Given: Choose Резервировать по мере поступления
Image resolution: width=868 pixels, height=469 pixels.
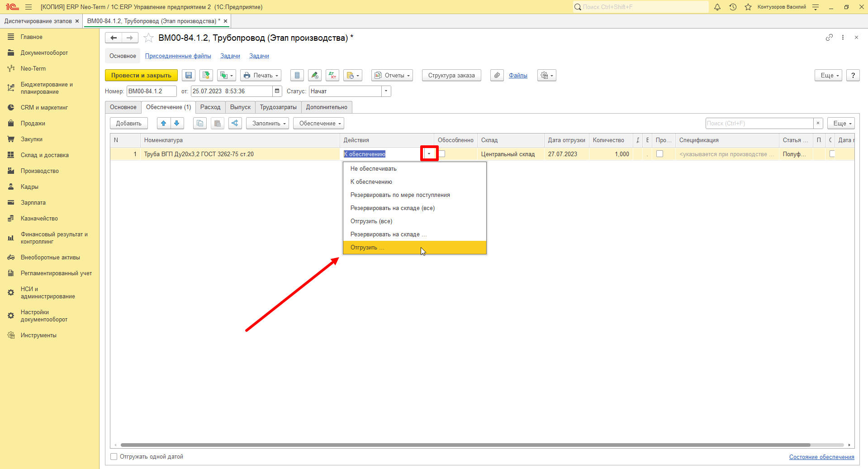Looking at the screenshot, I should click(x=414, y=195).
